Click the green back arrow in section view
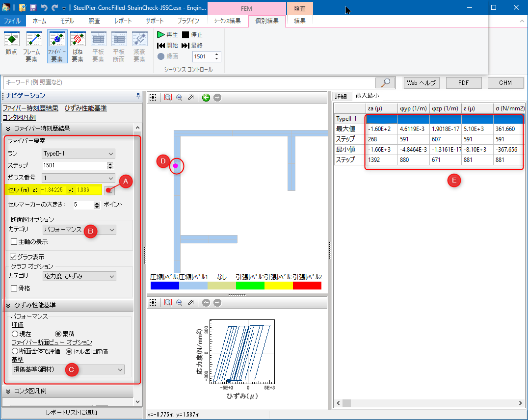This screenshot has width=528, height=420. click(x=206, y=98)
